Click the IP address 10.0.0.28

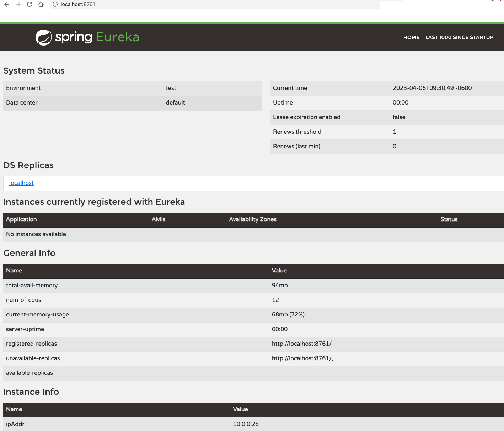pos(246,424)
